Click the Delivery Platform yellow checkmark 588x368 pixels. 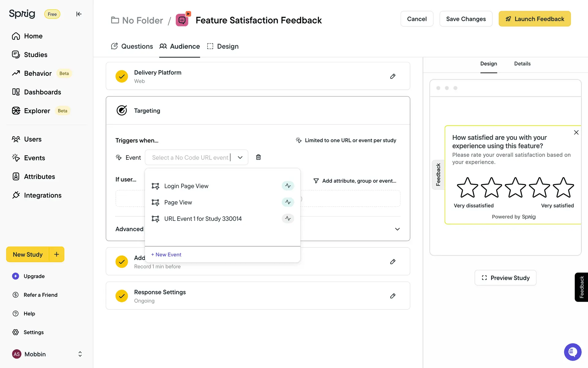click(122, 76)
